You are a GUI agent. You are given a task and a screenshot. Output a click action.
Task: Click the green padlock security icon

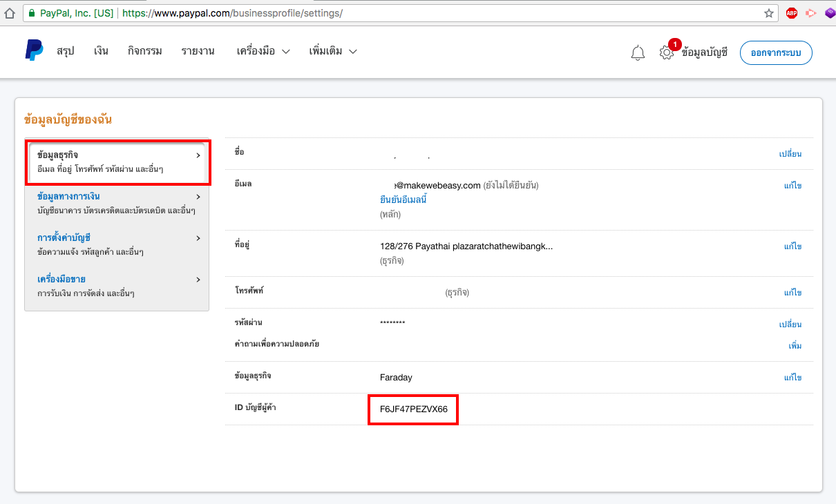coord(29,13)
